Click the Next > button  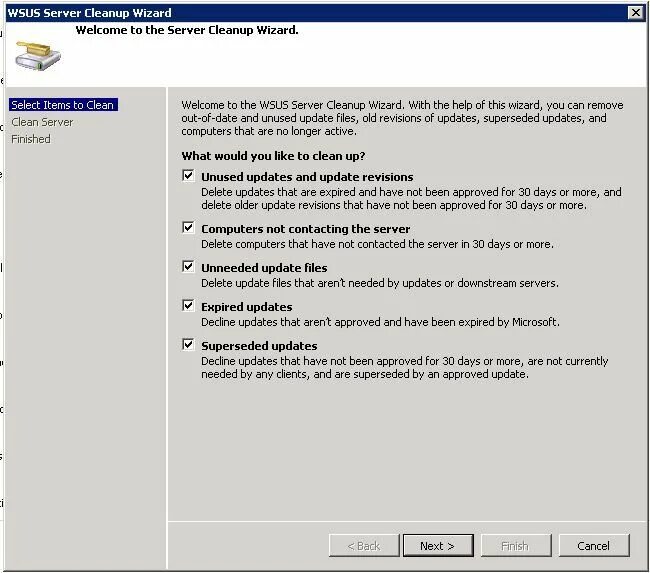(438, 546)
